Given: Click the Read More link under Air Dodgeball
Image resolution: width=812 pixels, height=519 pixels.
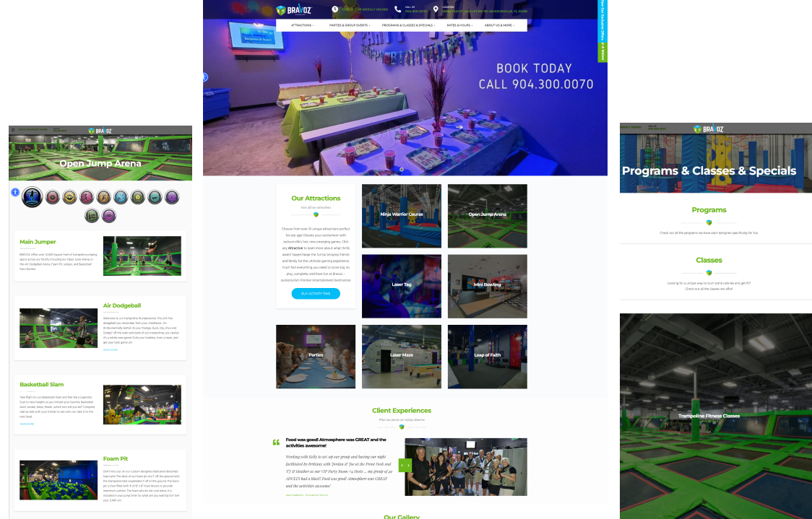Looking at the screenshot, I should click(x=109, y=349).
